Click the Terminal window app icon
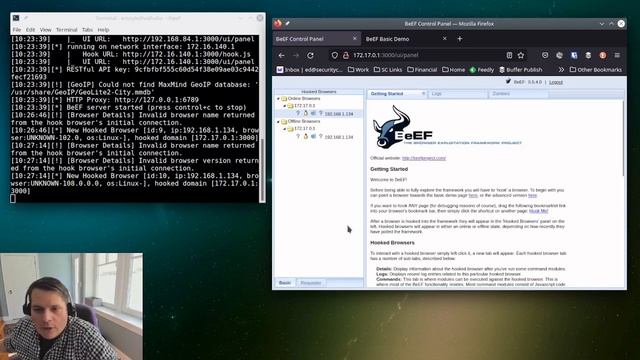Image resolution: width=640 pixels, height=360 pixels. click(x=16, y=18)
